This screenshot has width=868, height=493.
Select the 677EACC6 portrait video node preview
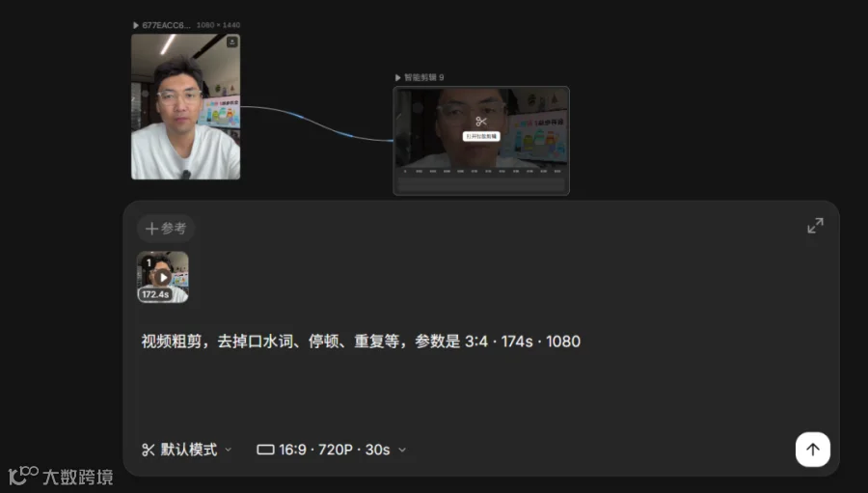point(185,106)
